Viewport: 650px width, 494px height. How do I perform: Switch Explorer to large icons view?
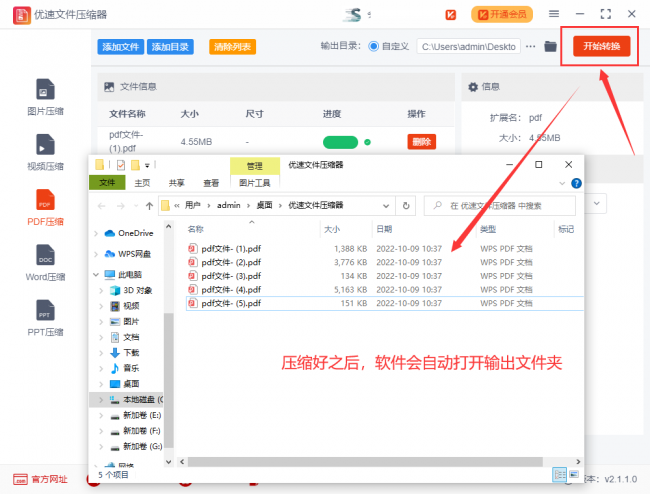pyautogui.click(x=574, y=475)
